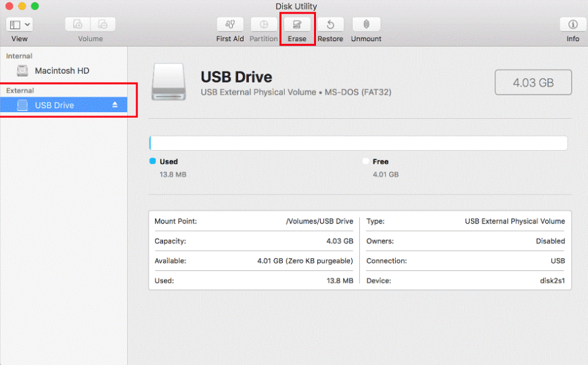Click the Capacity 4.03 GB table value
This screenshot has height=365, width=588.
[x=340, y=241]
